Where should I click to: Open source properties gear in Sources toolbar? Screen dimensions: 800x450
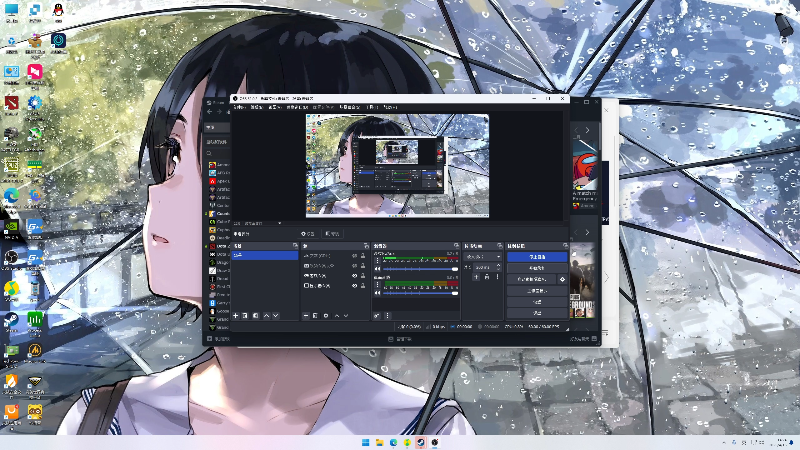(326, 316)
